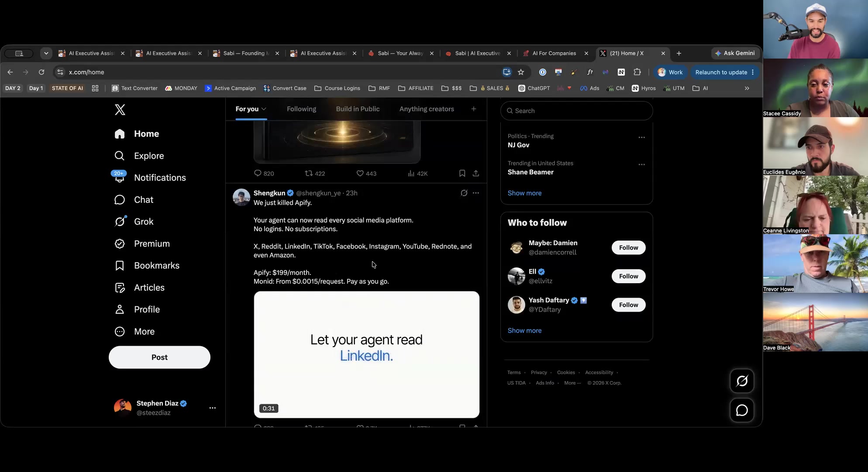Open the more menu on Shengkun's post

pos(476,193)
